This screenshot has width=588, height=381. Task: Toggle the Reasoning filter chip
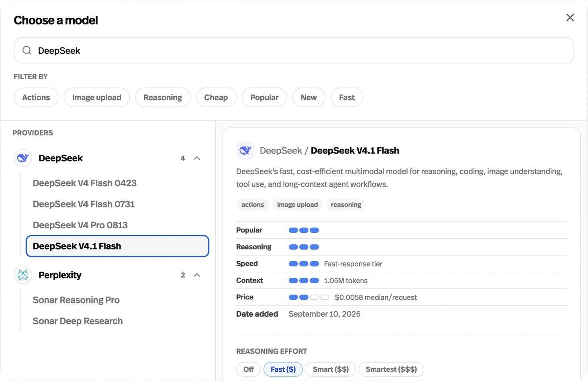(x=163, y=97)
